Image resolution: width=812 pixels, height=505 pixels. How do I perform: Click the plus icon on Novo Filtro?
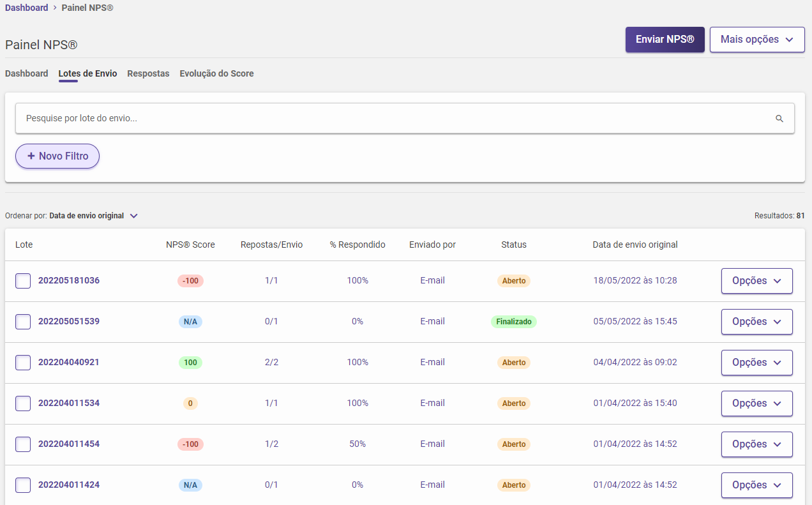click(31, 156)
